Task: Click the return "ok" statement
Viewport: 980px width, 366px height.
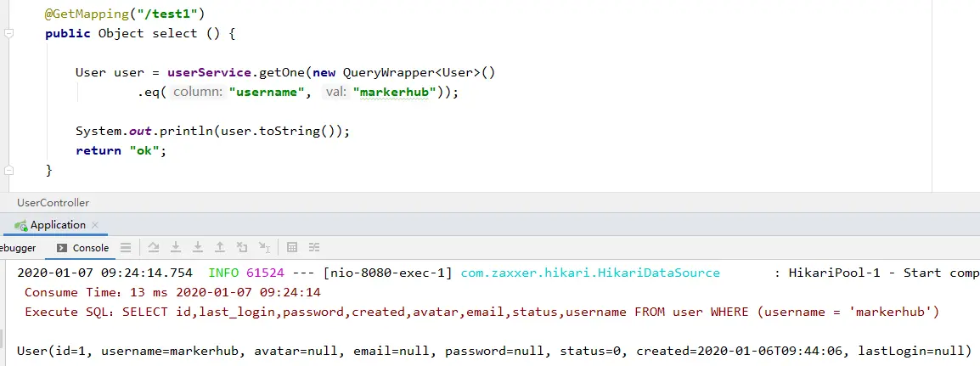Action: tap(121, 150)
